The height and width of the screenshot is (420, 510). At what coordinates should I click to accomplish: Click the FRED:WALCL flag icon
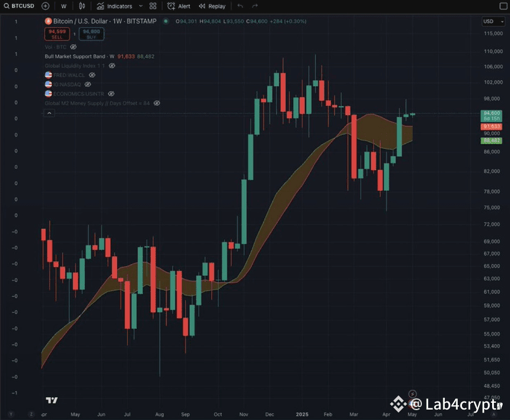tap(48, 75)
